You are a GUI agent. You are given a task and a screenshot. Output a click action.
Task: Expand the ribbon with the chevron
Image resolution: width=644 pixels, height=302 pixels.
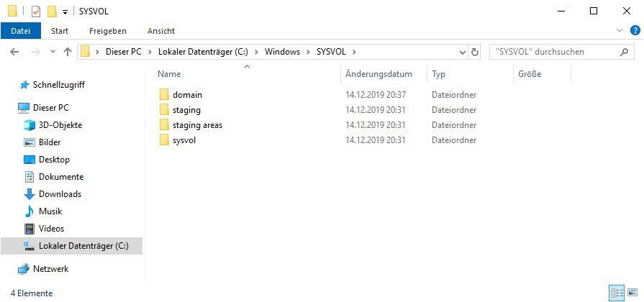620,31
